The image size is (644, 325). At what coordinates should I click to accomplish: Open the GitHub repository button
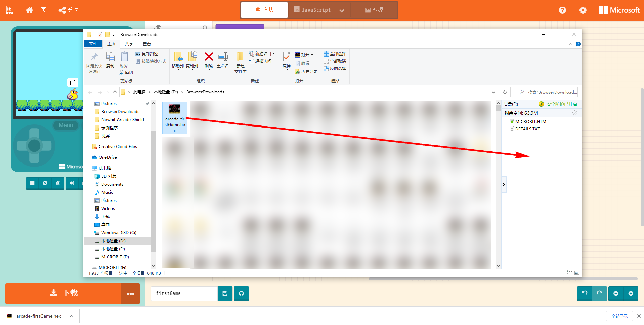coord(241,294)
